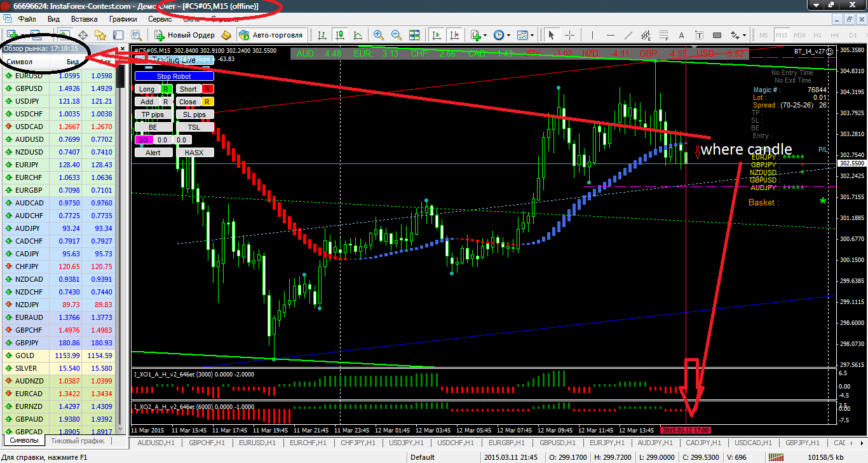Screen dimensions: 868x463
Task: Select the Fibonacci retracement tool
Action: pyautogui.click(x=664, y=34)
